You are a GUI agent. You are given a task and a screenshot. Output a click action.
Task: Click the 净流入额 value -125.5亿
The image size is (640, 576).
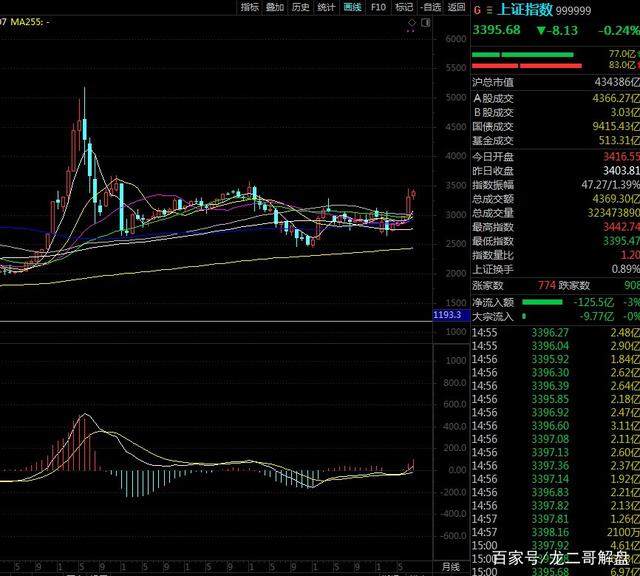[593, 302]
